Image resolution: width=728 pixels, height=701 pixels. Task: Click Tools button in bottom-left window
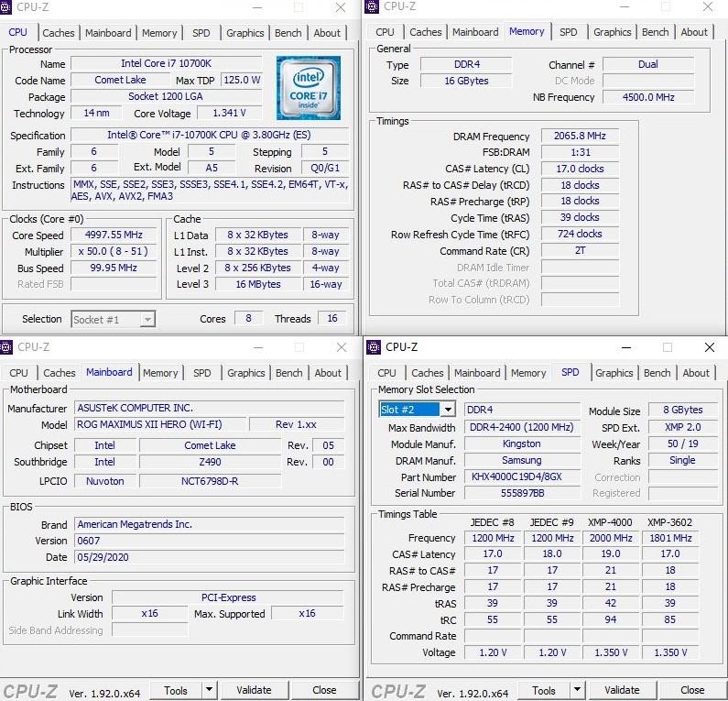click(176, 690)
